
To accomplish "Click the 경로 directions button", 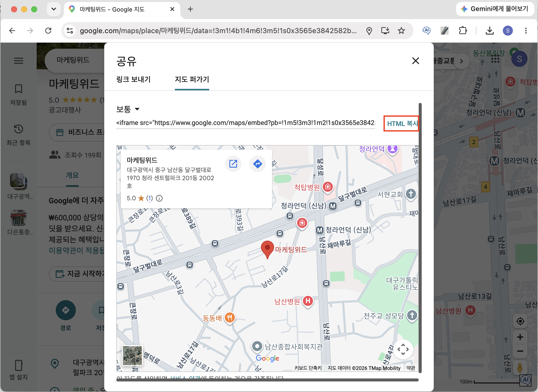I will click(66, 310).
